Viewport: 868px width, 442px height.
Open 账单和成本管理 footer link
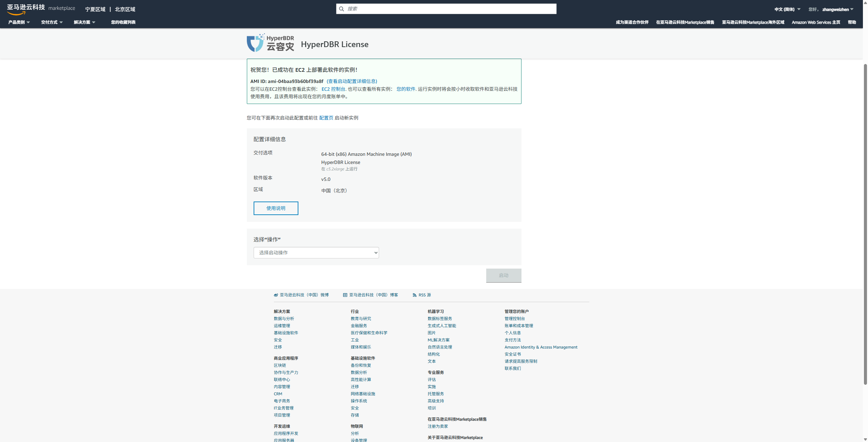pyautogui.click(x=519, y=326)
